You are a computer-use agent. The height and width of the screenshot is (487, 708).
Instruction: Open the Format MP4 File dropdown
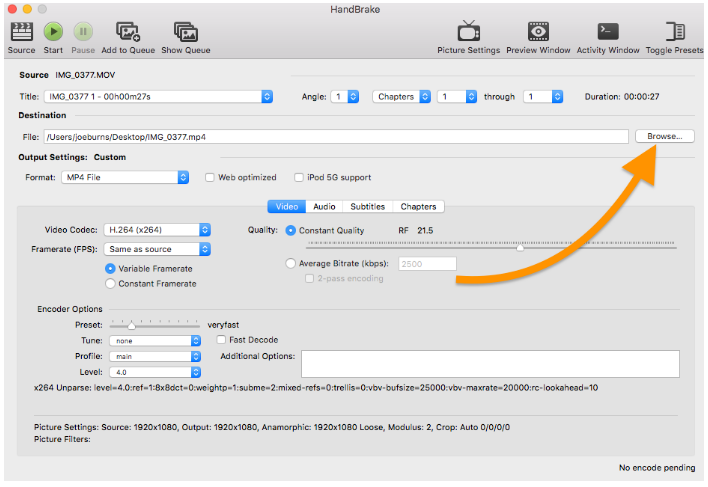(125, 177)
